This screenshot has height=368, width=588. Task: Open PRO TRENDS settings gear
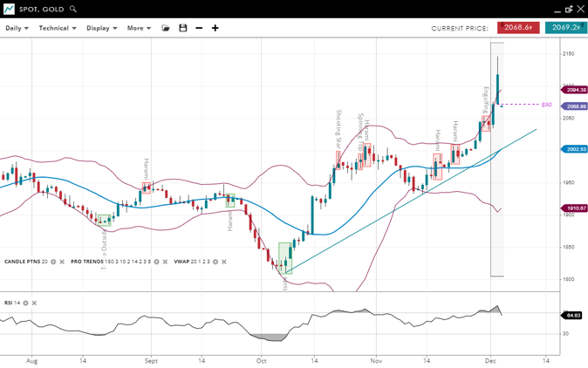coord(157,262)
